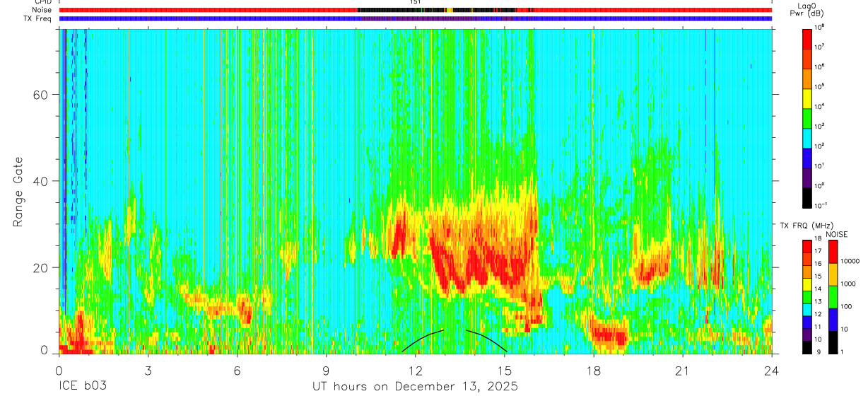Click the 100 label on NOISE legend
The height and width of the screenshot is (401, 868).
[x=846, y=307]
